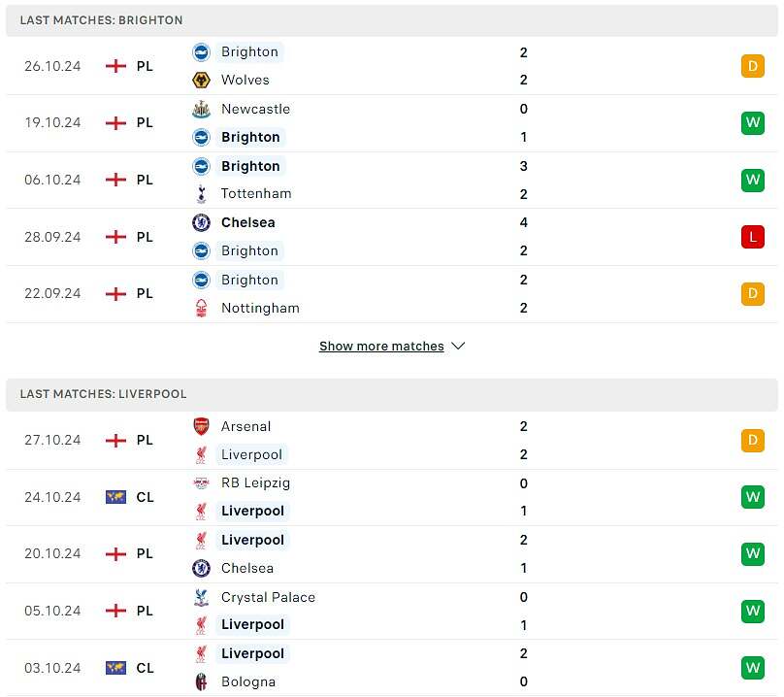Viewport: 784px width, 697px height.
Task: Click the world CL flag for 24.10.24
Action: (x=115, y=497)
